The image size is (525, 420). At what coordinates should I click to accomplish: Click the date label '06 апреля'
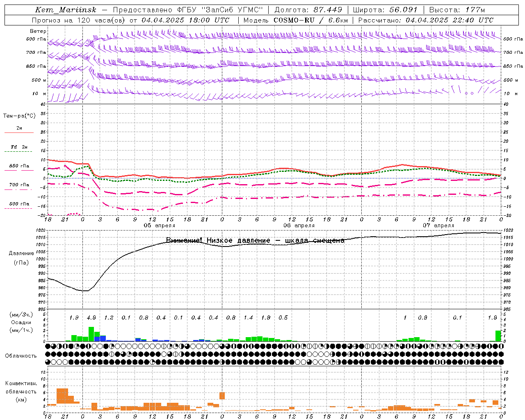pos(299,226)
